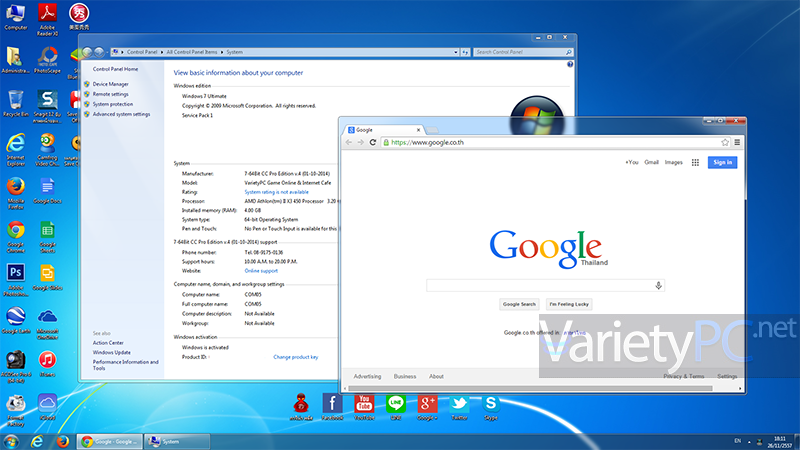Open the Google Earth desktop shortcut
Viewport: 800px width, 450px height.
coord(16,317)
